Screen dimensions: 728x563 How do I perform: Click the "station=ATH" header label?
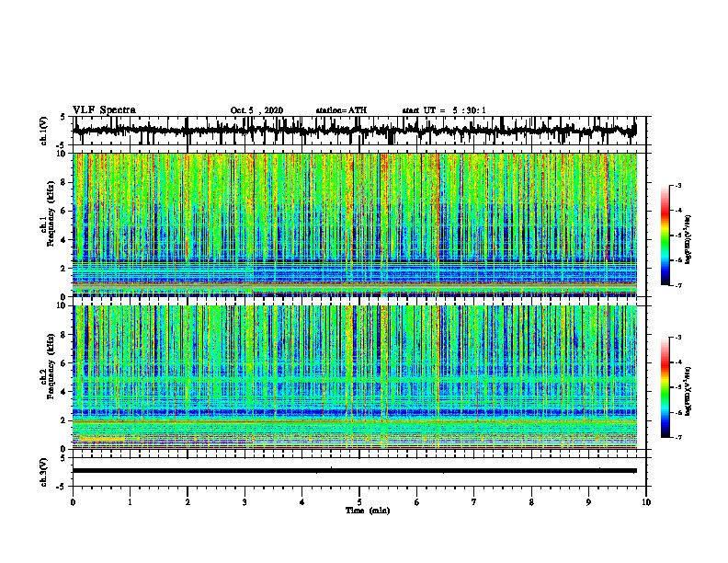(341, 110)
